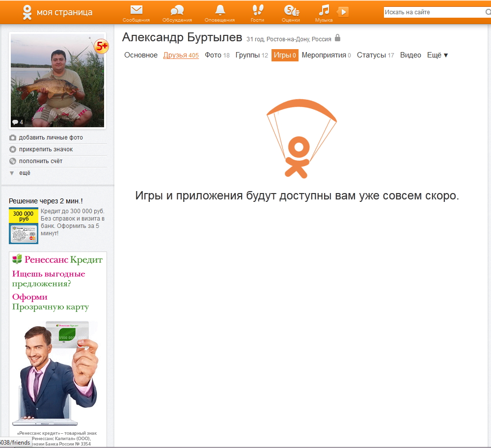Click the name Александр Буртылев
The image size is (491, 448).
point(182,37)
